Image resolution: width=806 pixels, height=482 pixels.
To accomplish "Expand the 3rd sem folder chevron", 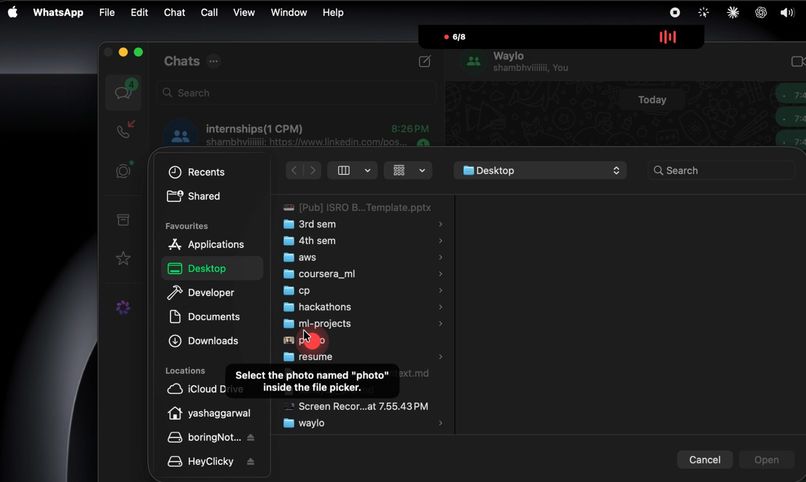I will coord(441,224).
